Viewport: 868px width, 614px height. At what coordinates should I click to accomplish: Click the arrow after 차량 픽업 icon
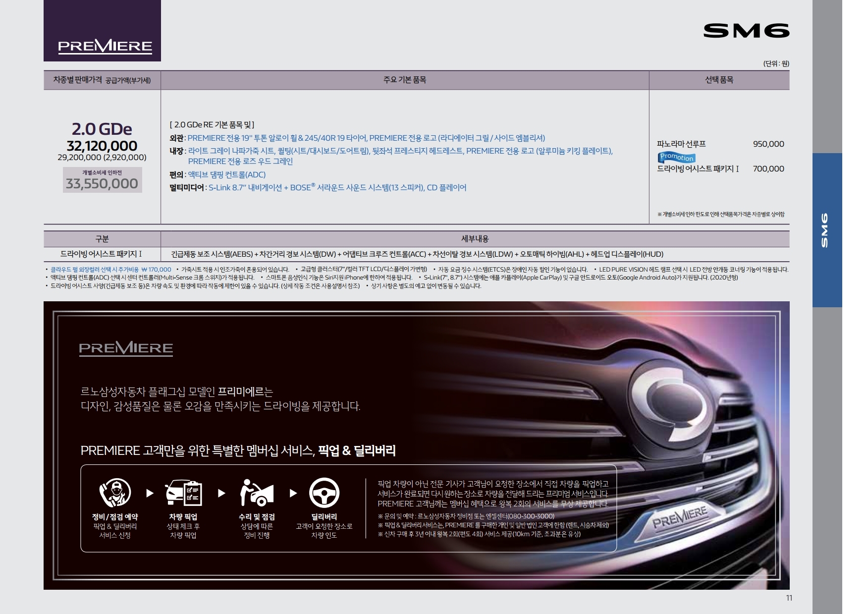click(x=221, y=493)
